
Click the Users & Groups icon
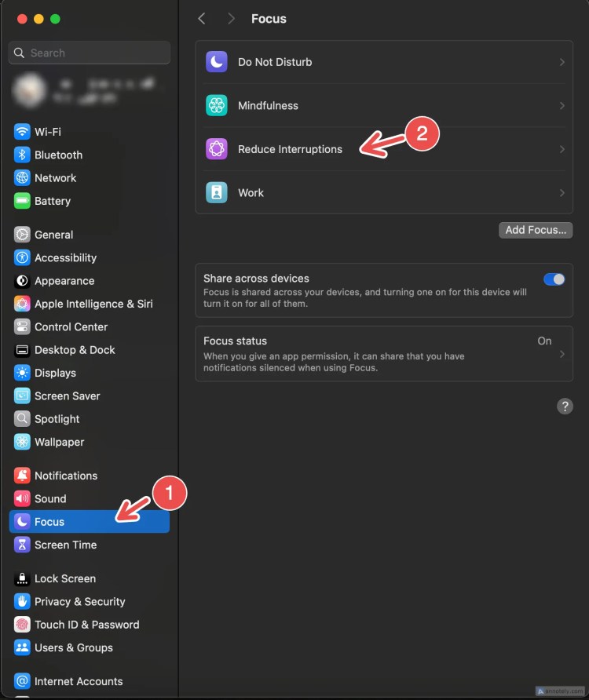22,647
